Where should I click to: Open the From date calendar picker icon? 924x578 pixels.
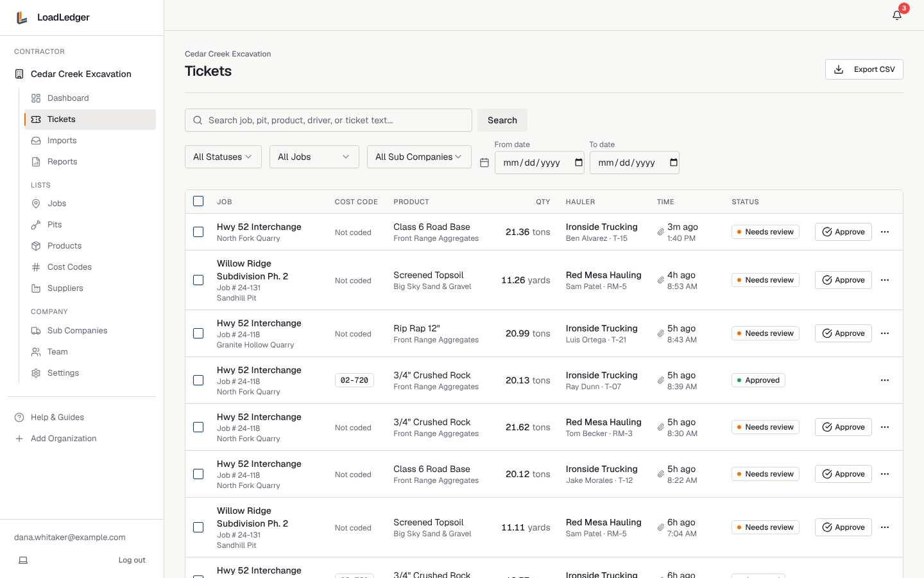pyautogui.click(x=578, y=162)
